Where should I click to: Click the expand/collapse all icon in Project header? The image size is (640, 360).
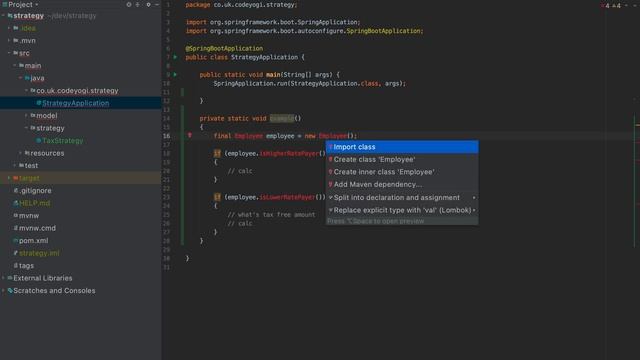click(138, 4)
